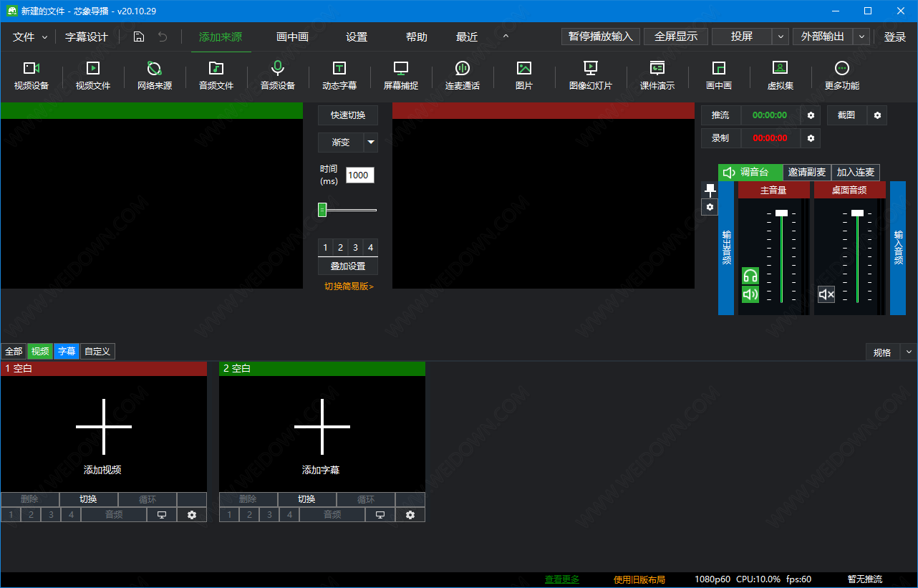Start recording with 录制 button
The width and height of the screenshot is (918, 588).
[720, 138]
